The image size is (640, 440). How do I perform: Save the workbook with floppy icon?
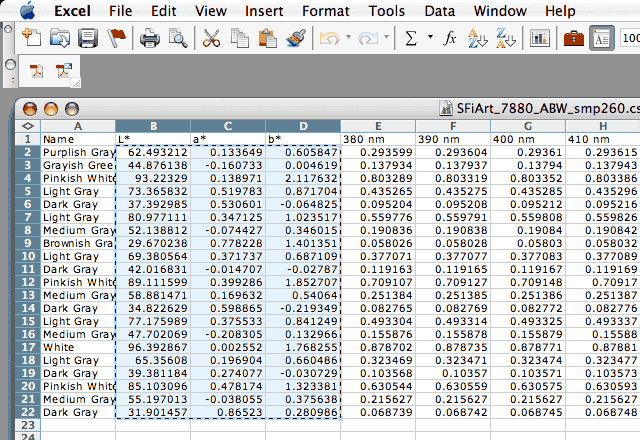tap(88, 38)
